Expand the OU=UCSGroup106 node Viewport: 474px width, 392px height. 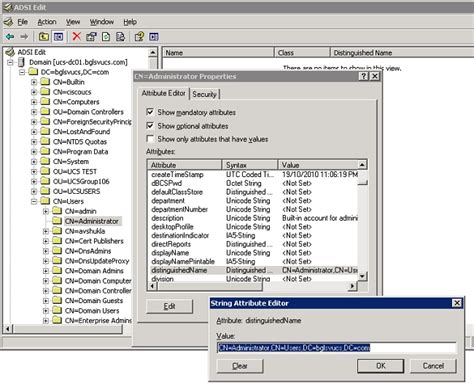point(34,181)
